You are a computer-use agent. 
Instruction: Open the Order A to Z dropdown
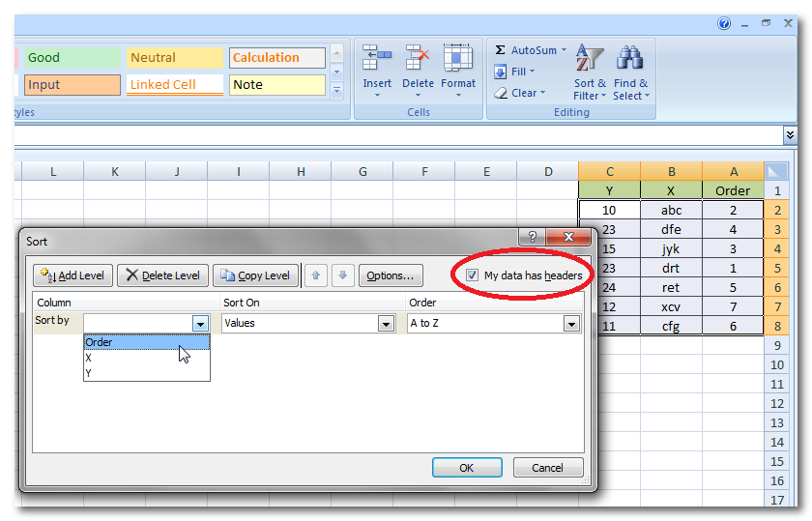[572, 324]
